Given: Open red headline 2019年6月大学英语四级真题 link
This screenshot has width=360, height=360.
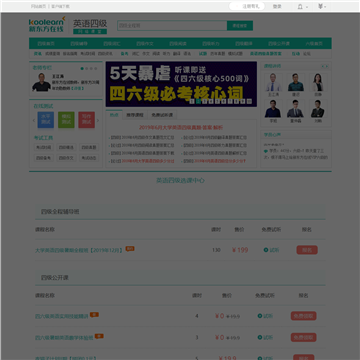Looking at the screenshot, I should [x=181, y=127].
